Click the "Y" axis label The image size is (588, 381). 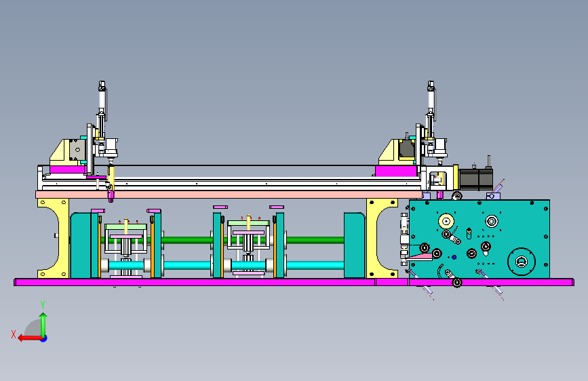pos(43,305)
